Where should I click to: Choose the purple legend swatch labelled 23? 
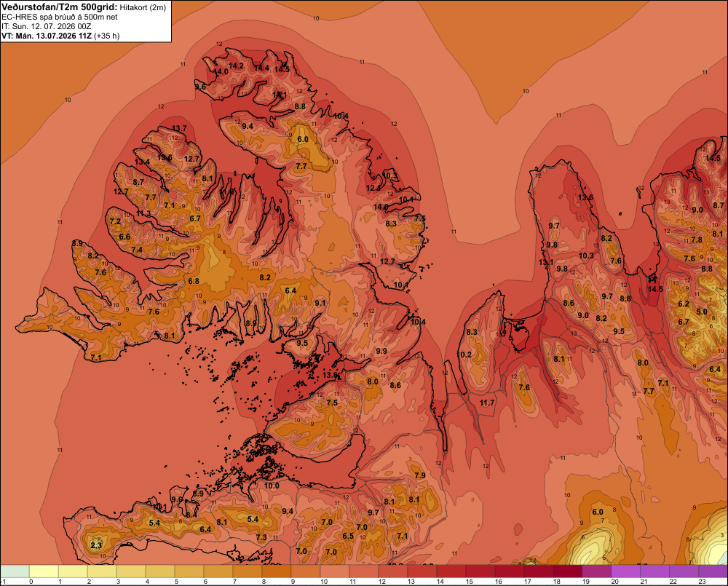(x=713, y=571)
